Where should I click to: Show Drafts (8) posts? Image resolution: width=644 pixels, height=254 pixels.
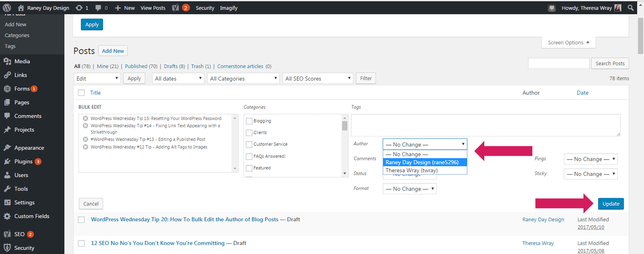174,66
